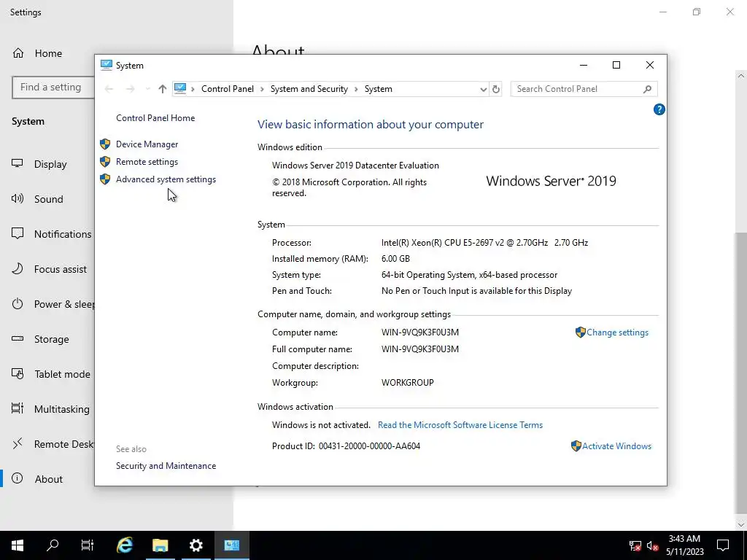Click the taskbar clock and date
This screenshot has width=747, height=560.
pos(684,545)
